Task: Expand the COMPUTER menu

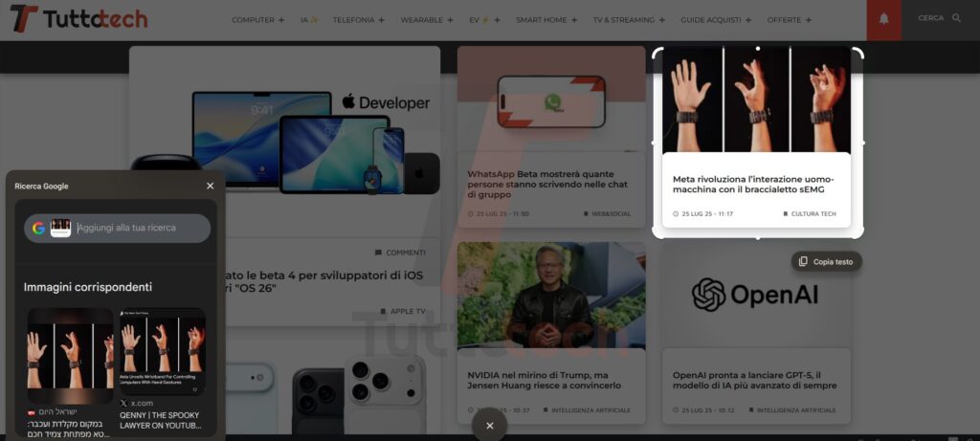Action: coord(257,20)
